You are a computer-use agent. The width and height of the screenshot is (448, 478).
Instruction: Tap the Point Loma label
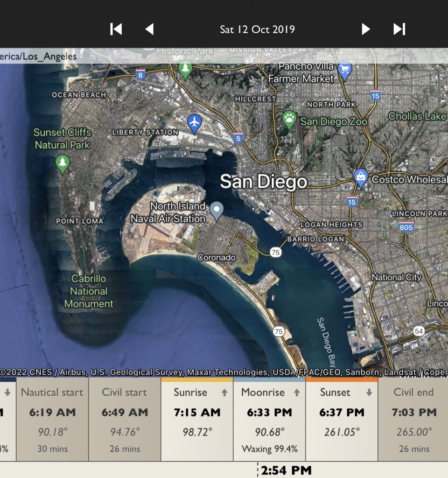pyautogui.click(x=79, y=221)
